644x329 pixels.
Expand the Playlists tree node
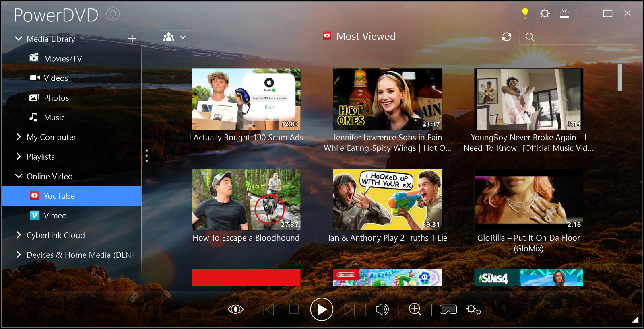coord(19,156)
